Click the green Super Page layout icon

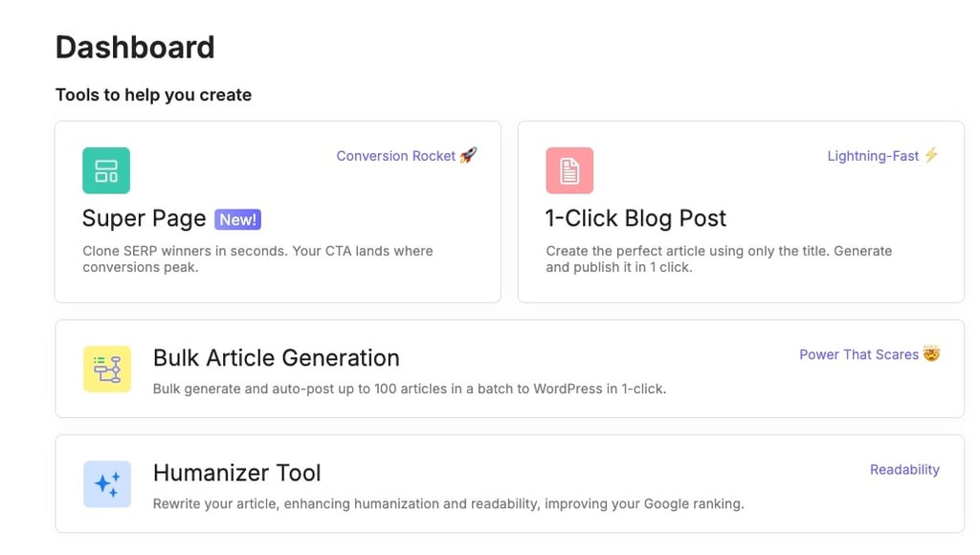tap(106, 170)
